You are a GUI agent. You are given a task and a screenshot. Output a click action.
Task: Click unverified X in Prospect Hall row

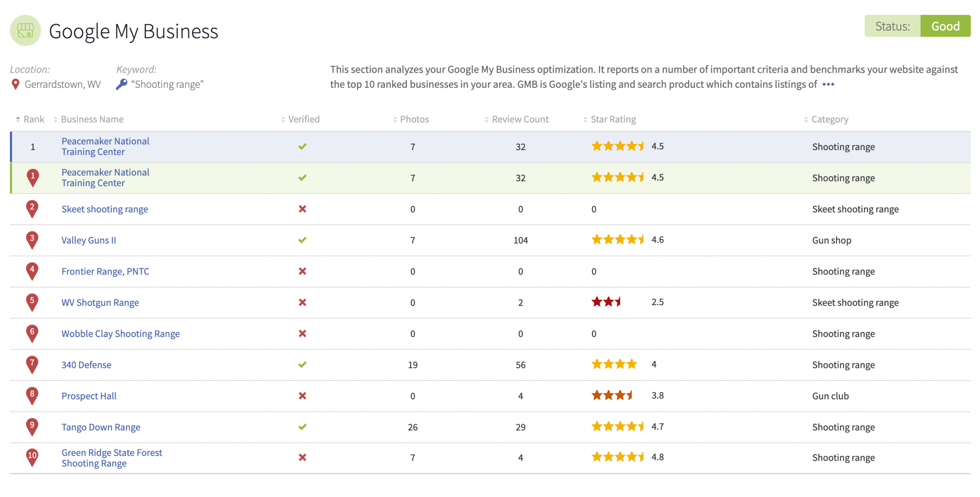pos(302,396)
